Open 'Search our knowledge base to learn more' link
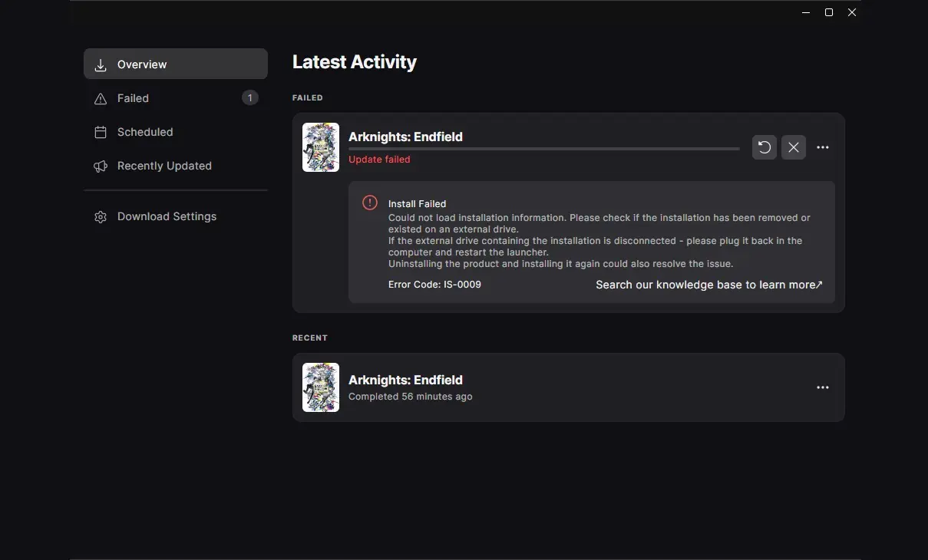Viewport: 928px width, 560px height. pos(709,285)
